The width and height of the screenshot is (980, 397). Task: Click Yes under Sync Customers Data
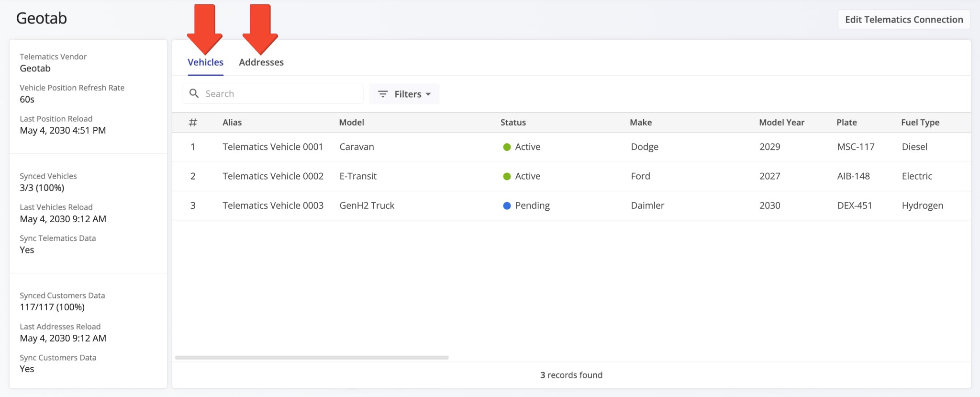[x=27, y=369]
